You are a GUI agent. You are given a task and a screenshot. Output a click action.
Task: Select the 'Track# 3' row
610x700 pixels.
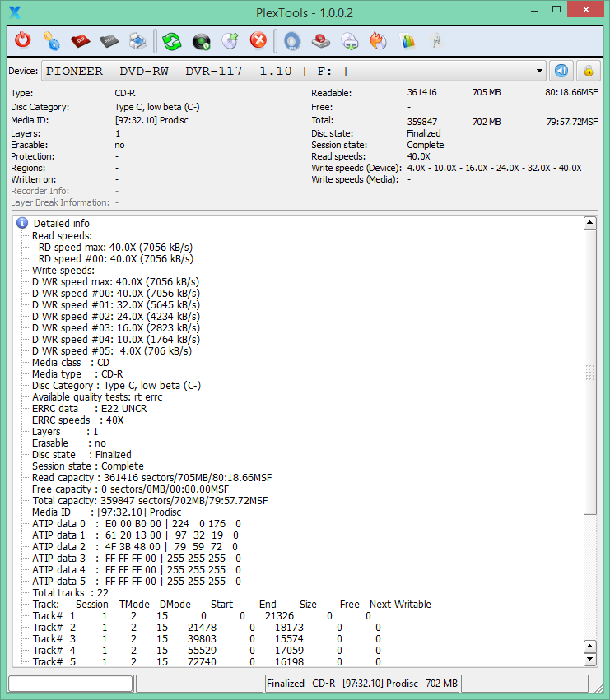tap(207, 639)
